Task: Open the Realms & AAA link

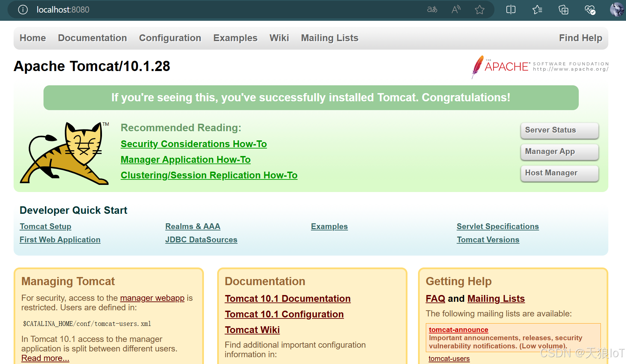Action: tap(193, 226)
